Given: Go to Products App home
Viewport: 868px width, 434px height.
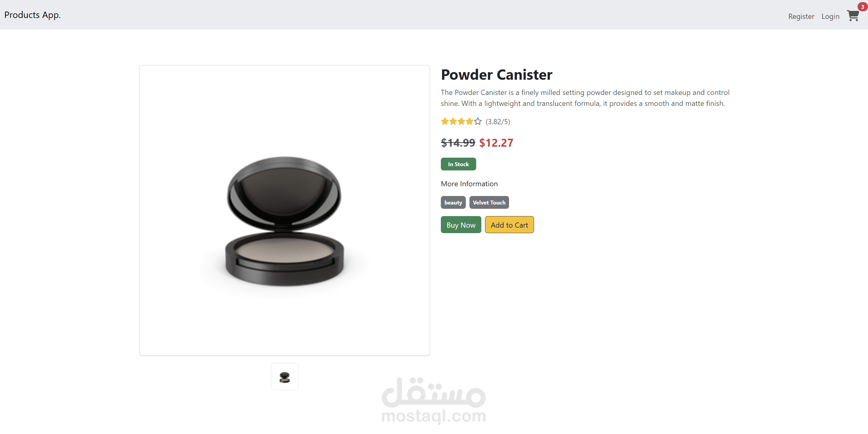Looking at the screenshot, I should click(32, 15).
